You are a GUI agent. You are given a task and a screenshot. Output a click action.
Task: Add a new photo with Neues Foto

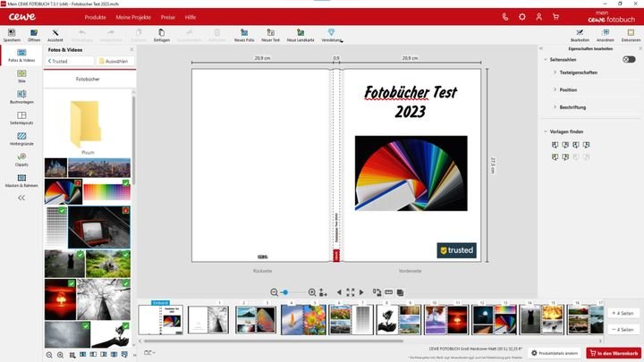(243, 32)
